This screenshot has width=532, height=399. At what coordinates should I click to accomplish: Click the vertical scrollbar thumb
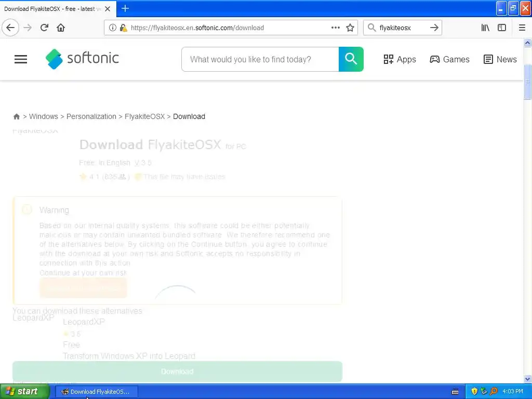pyautogui.click(x=527, y=82)
